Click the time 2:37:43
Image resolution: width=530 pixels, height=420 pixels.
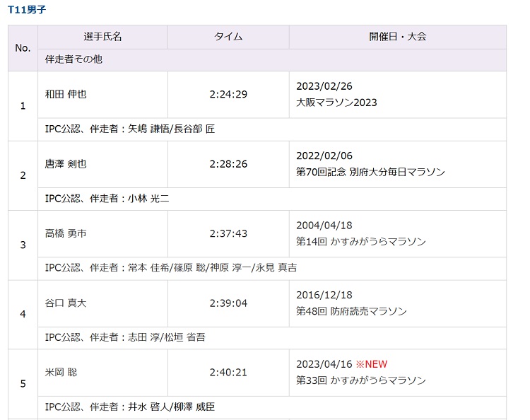(228, 233)
